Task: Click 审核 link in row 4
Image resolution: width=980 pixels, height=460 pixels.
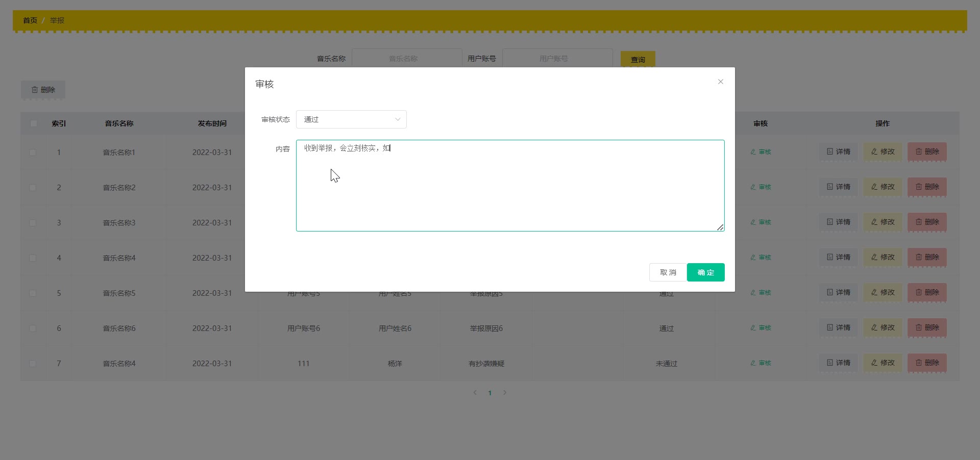Action: [761, 258]
